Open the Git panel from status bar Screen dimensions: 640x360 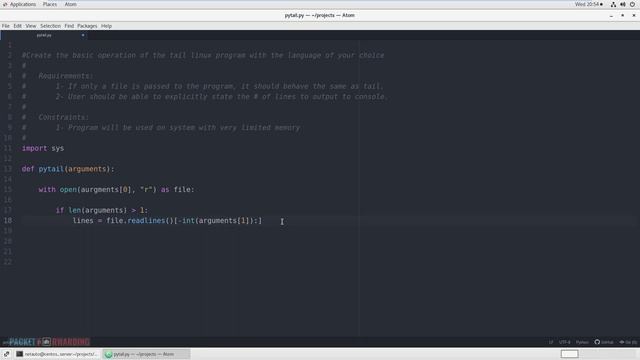point(628,342)
